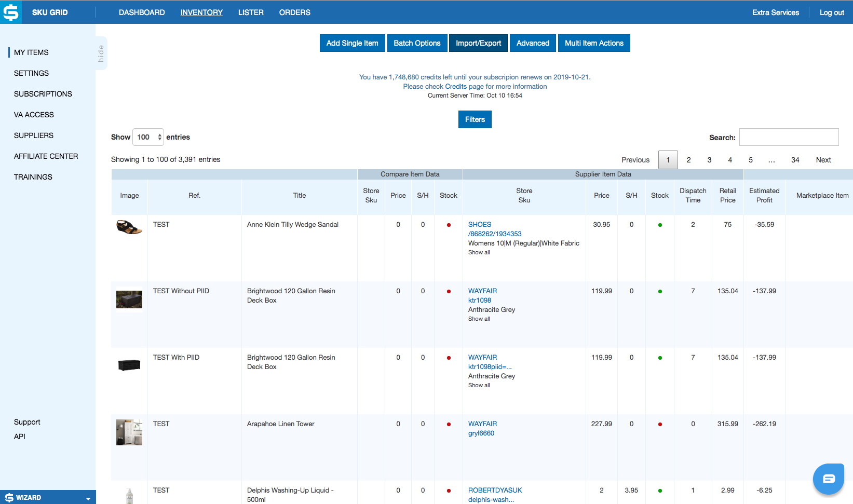Open Suppliers in the sidebar

(x=34, y=135)
